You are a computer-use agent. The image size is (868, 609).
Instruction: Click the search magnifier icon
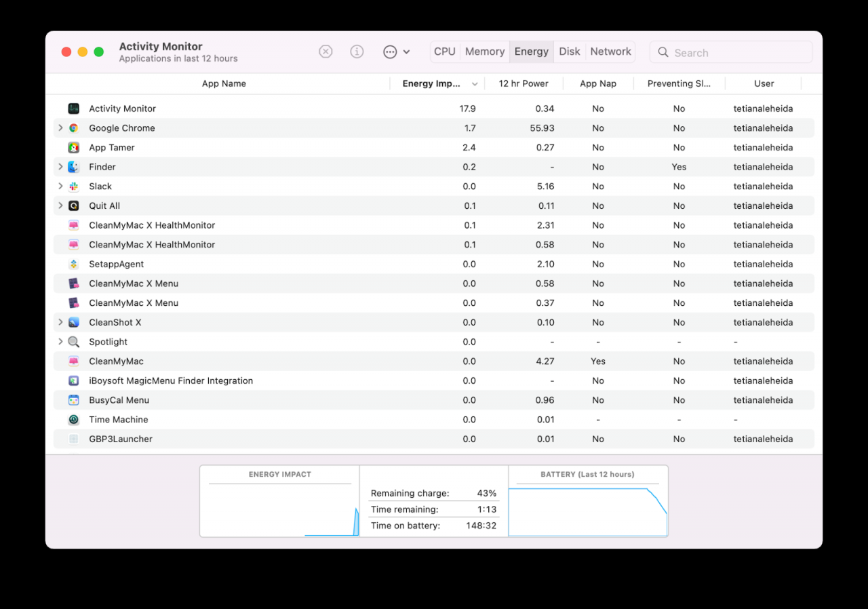663,52
